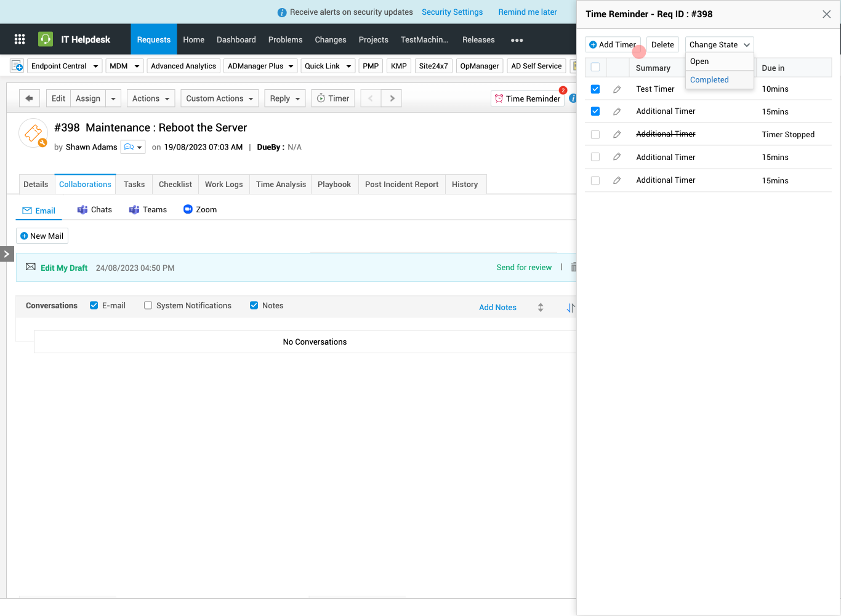Switch to the Work Logs tab
The image size is (841, 616).
click(x=223, y=184)
